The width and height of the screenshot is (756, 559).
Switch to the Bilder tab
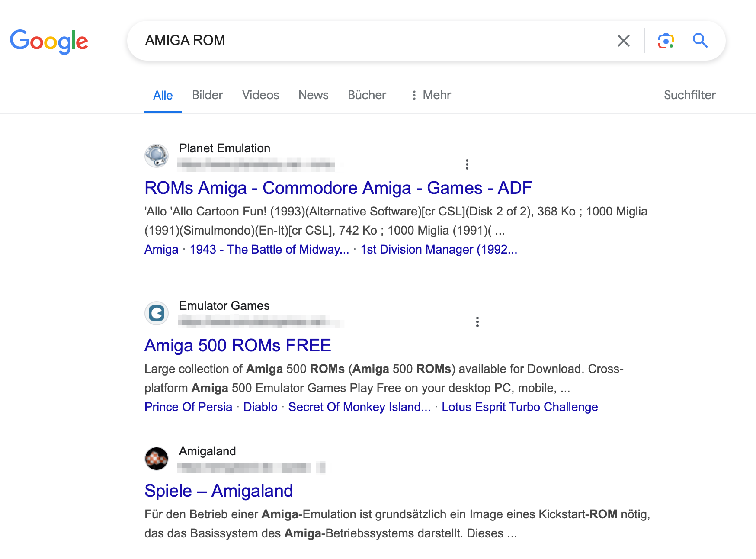pyautogui.click(x=208, y=95)
